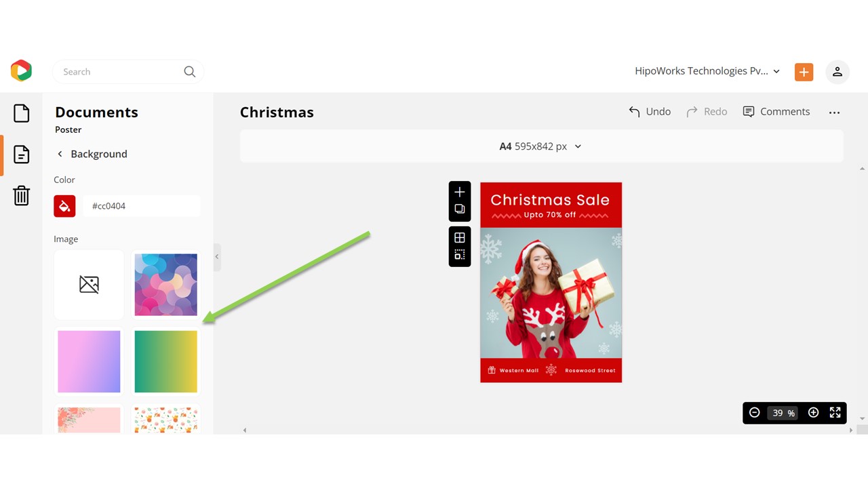This screenshot has width=868, height=488.
Task: Select the blue abstract background image thumbnail
Action: pyautogui.click(x=165, y=285)
